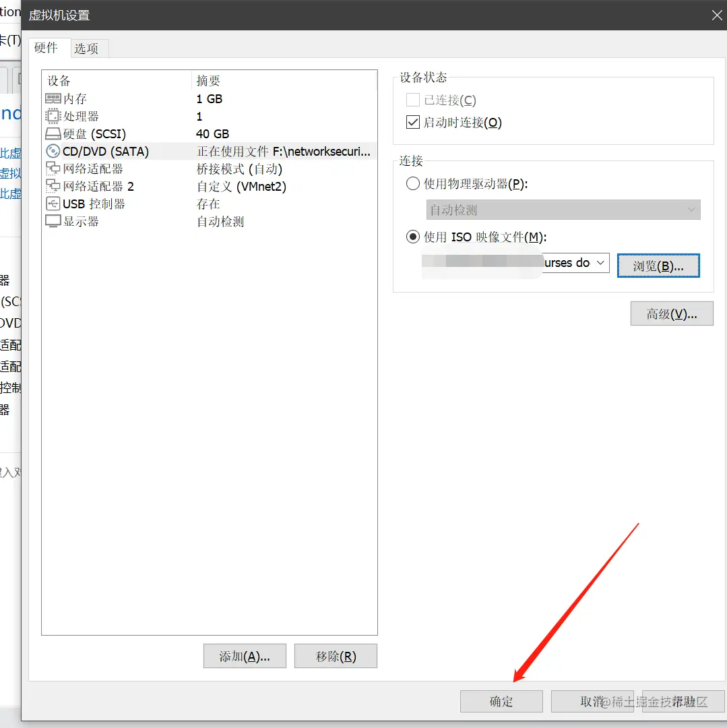Switch to the 硬件 tab
727x728 pixels.
(x=45, y=48)
